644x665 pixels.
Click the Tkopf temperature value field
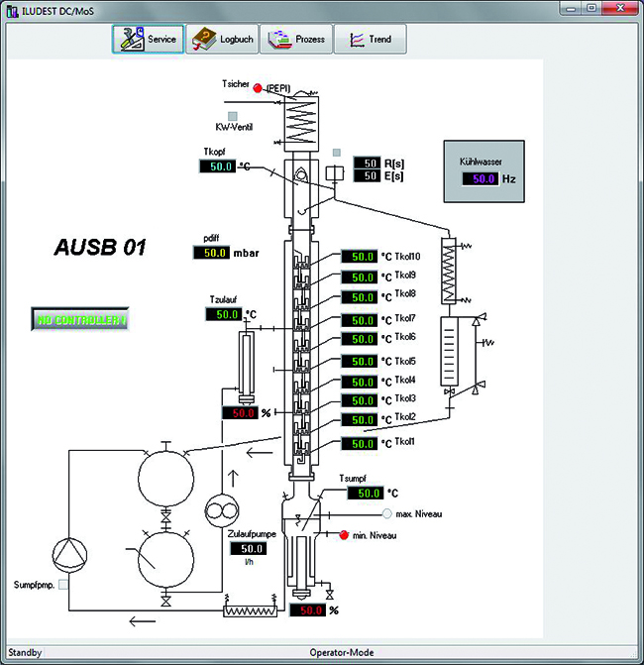pyautogui.click(x=218, y=166)
